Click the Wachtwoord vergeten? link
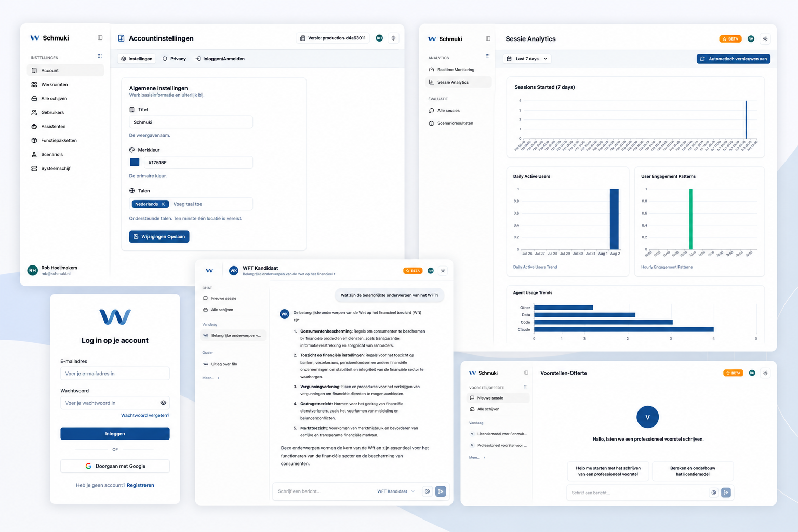The image size is (798, 532). [x=145, y=415]
